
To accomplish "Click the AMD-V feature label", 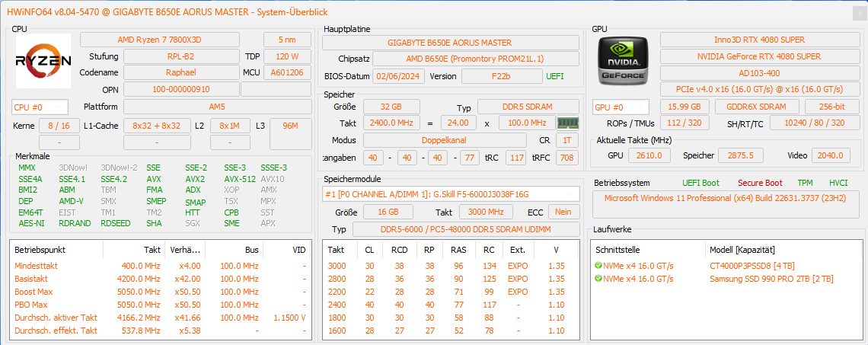I will (71, 201).
